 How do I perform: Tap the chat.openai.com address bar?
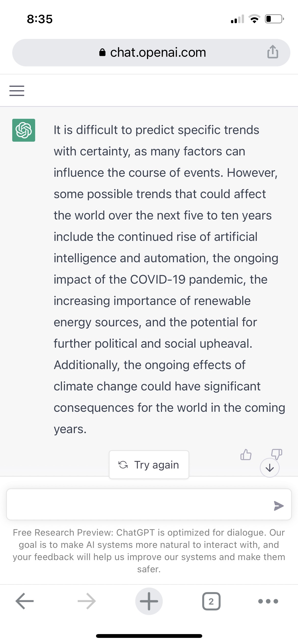(151, 53)
